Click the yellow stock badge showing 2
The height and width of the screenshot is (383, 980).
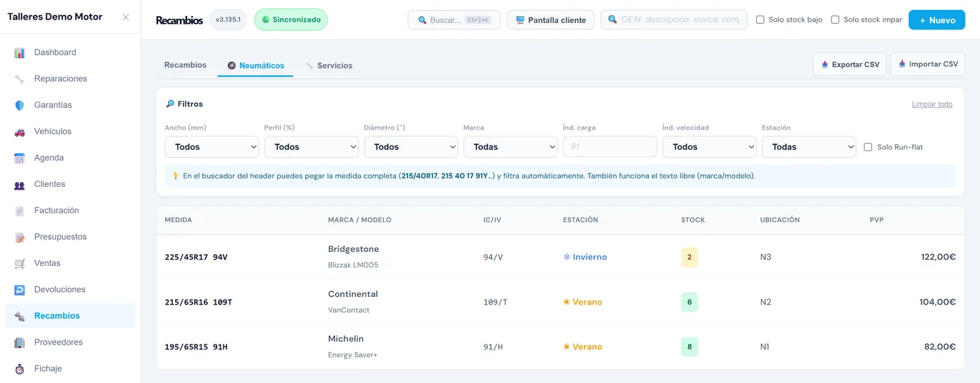[689, 257]
